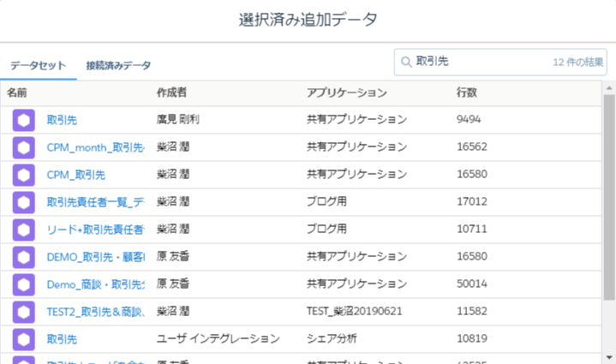Switch to the 接続済みデータ tab
Viewport: 616px width, 364px height.
(x=118, y=66)
